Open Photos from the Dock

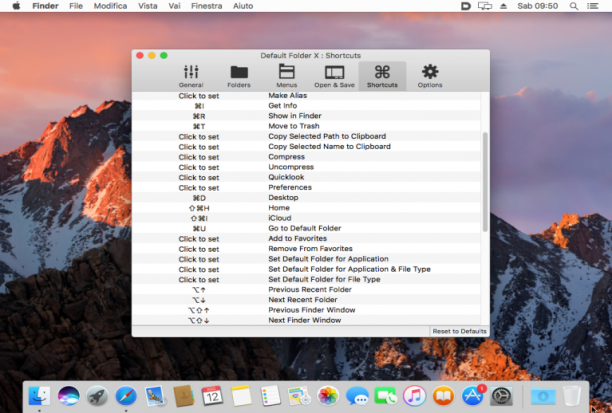click(328, 396)
